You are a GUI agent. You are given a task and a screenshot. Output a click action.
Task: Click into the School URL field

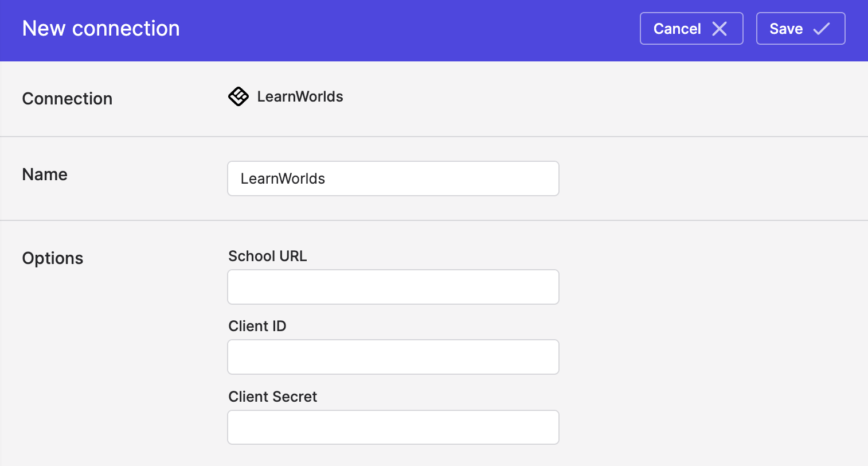tap(393, 287)
